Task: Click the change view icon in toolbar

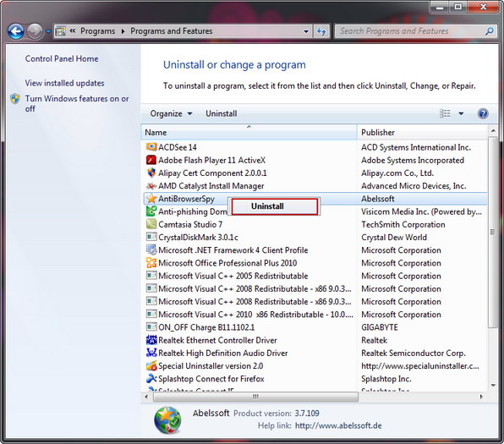Action: coord(445,113)
